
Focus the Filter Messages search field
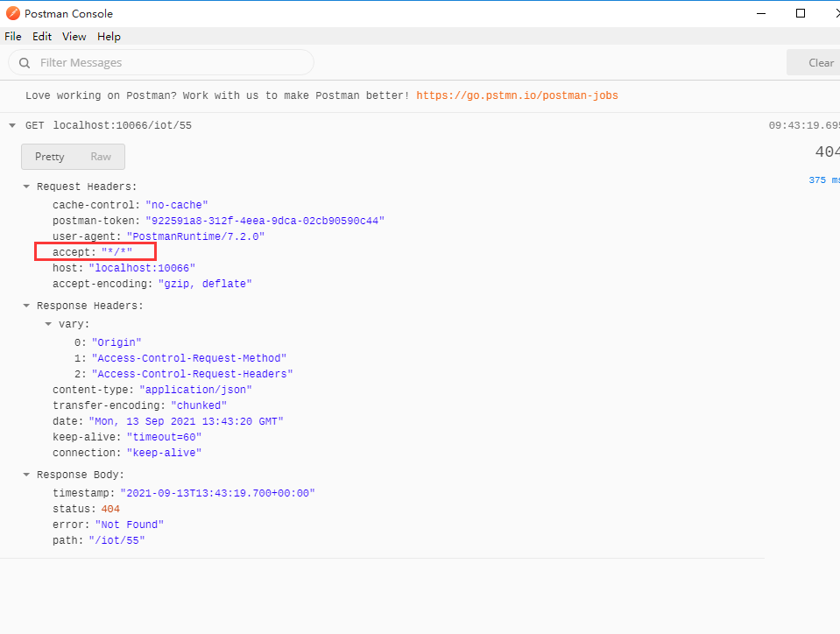click(160, 63)
